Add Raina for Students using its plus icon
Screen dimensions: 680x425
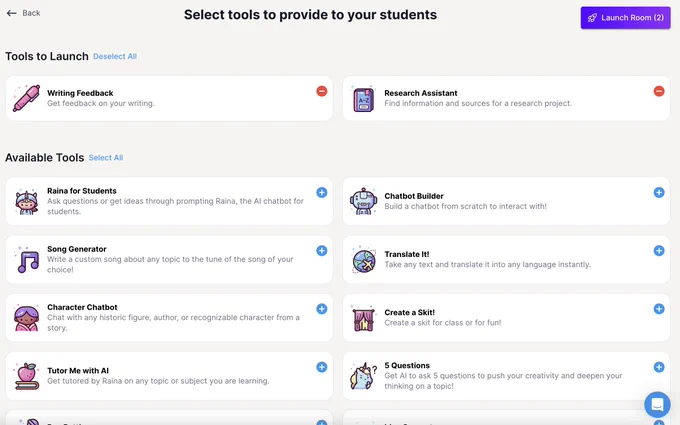321,193
